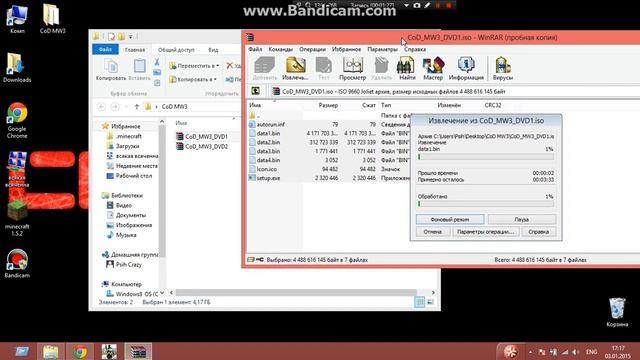
Task: Open the Файл menu in WinRAR
Action: click(256, 49)
